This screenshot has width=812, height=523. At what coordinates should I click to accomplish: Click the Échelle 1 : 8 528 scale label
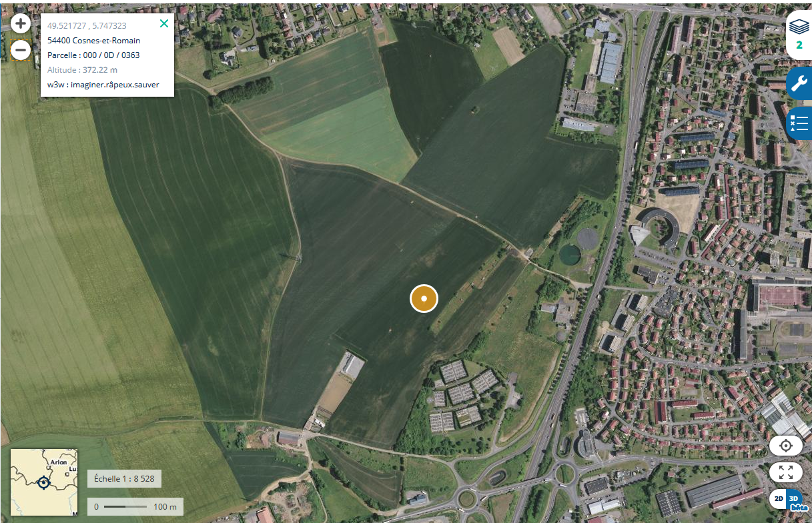click(x=124, y=479)
